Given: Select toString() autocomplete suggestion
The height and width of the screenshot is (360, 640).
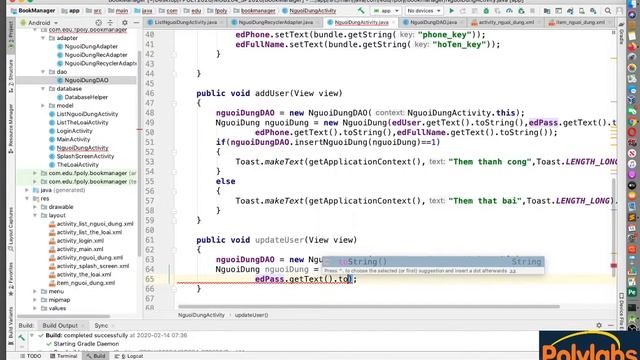Looking at the screenshot, I should point(433,262).
